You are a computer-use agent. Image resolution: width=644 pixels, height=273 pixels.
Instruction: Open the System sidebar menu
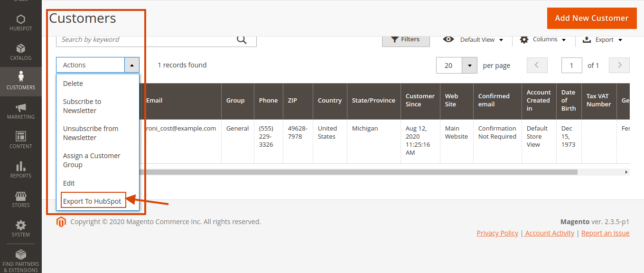pos(21,229)
